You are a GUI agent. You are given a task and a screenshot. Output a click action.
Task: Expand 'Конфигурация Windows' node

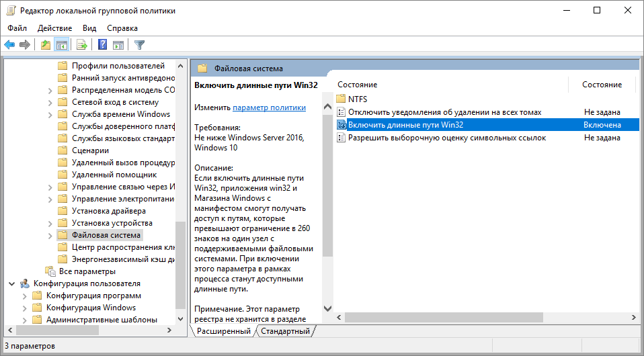(x=25, y=308)
